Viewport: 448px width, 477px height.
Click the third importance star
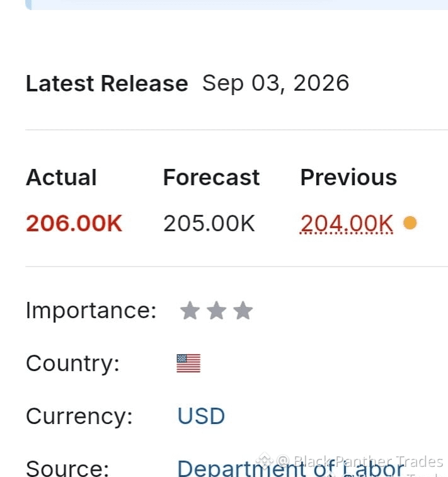[x=243, y=311]
